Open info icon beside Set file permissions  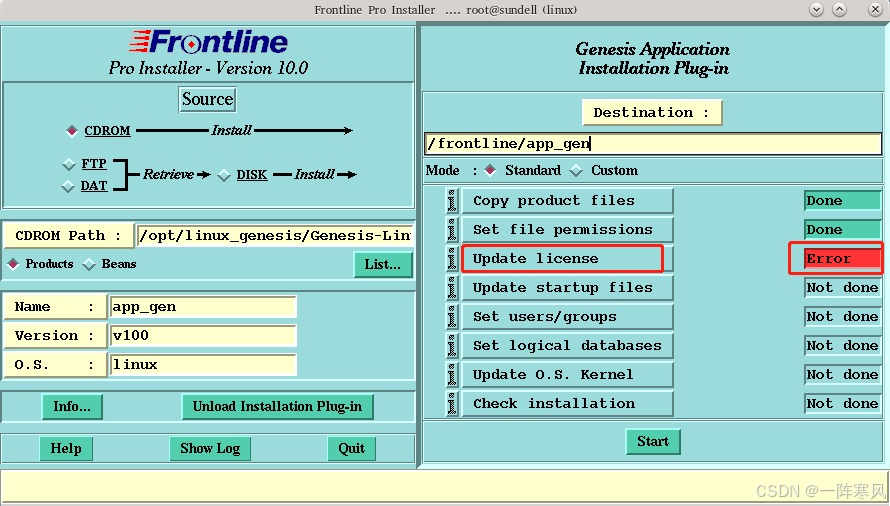coord(452,229)
